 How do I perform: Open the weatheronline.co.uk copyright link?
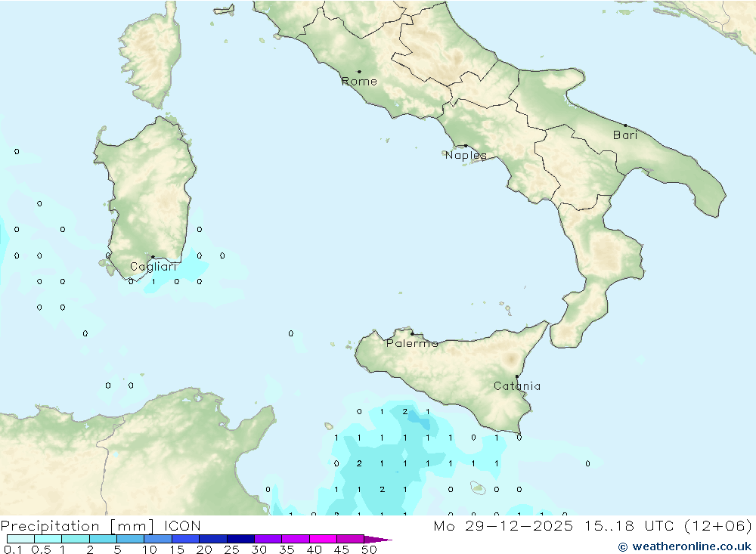(x=685, y=546)
